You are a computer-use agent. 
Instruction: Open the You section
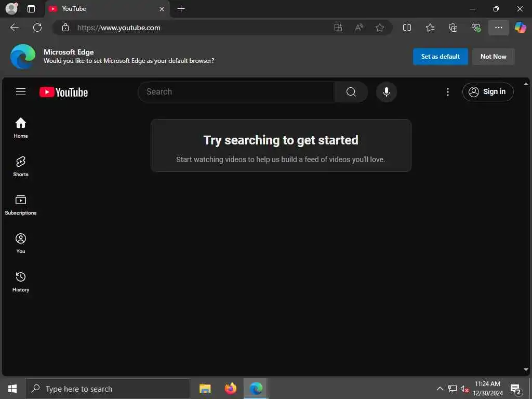point(21,243)
